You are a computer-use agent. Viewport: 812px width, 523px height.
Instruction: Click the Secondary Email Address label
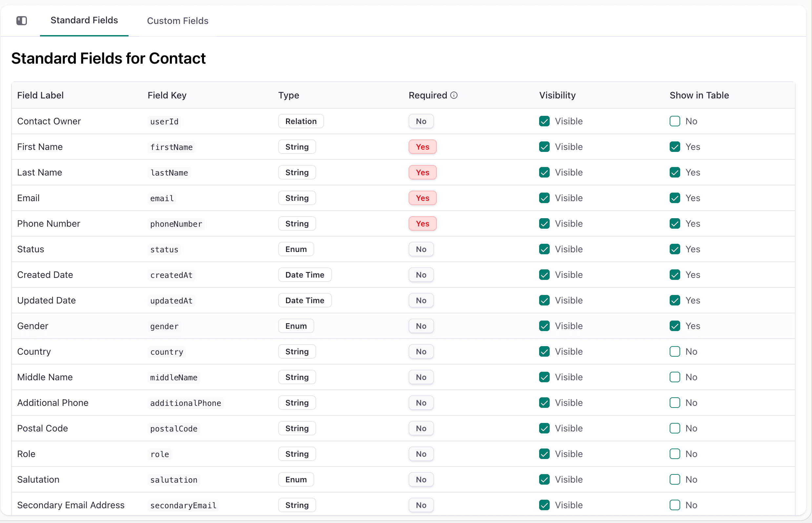tap(71, 505)
